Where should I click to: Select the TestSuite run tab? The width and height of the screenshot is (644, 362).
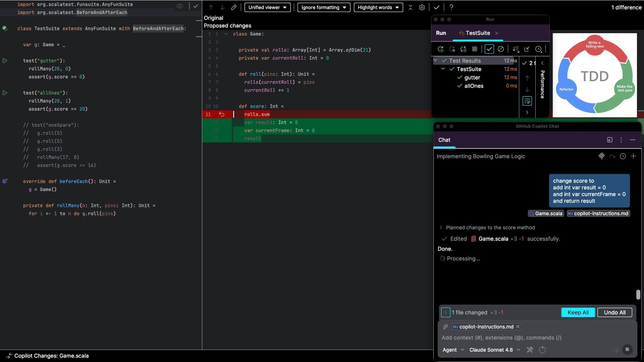click(x=478, y=33)
